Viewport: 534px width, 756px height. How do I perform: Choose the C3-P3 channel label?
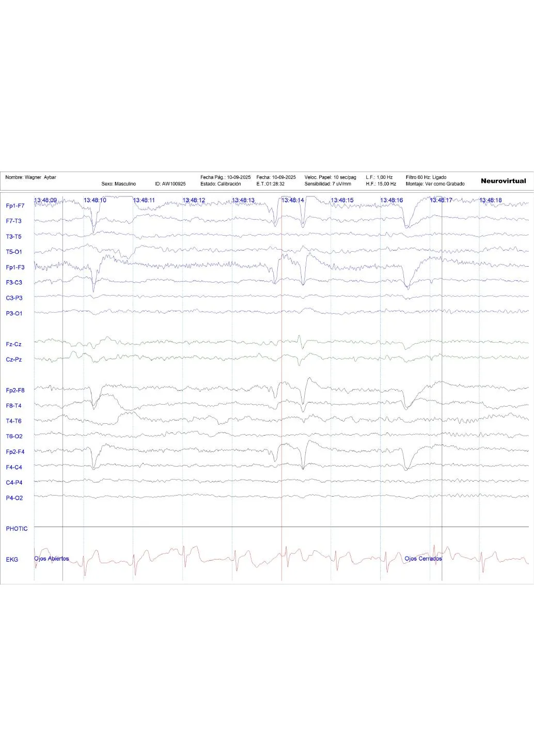click(x=14, y=298)
